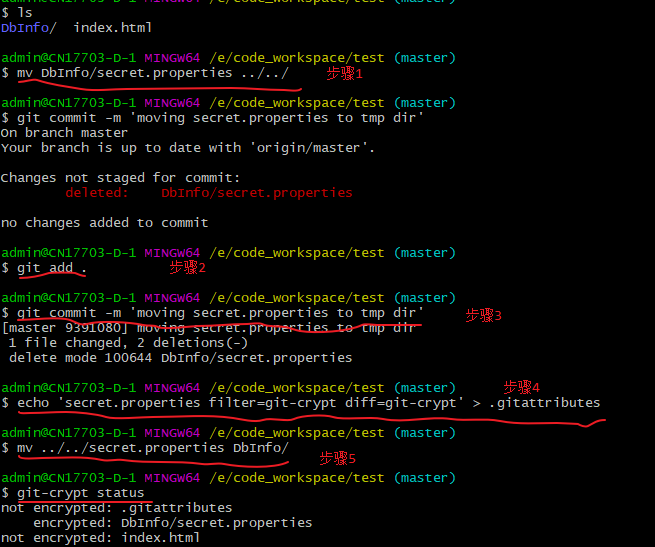Click the red 'deleted: DbInfo/secret.properties' line

point(208,192)
